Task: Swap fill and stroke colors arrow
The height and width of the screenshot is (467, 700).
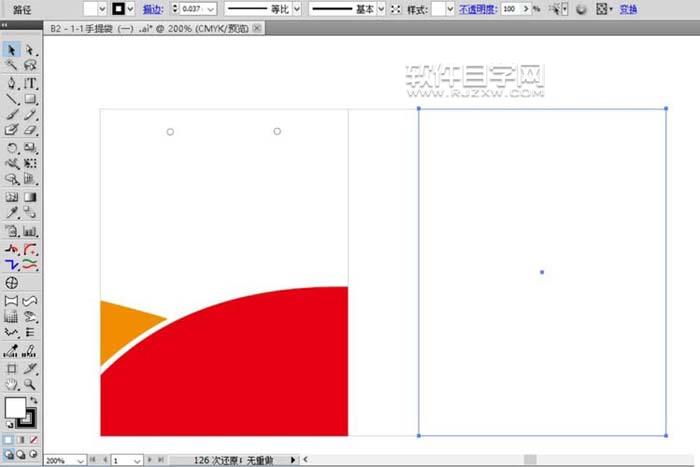Action: tap(34, 400)
